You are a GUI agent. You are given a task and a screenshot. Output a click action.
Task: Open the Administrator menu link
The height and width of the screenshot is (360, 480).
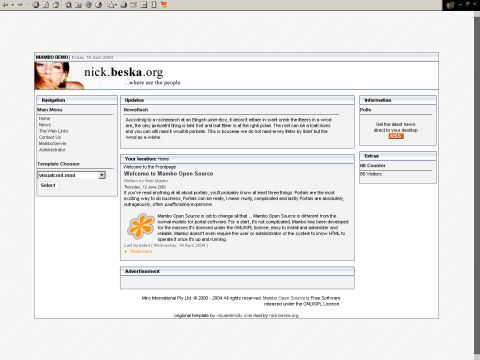tap(52, 150)
